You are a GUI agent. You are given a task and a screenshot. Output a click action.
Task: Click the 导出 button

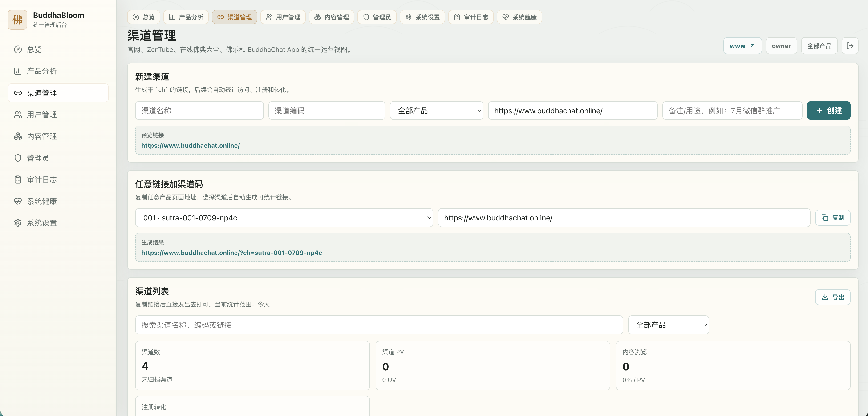pyautogui.click(x=833, y=297)
